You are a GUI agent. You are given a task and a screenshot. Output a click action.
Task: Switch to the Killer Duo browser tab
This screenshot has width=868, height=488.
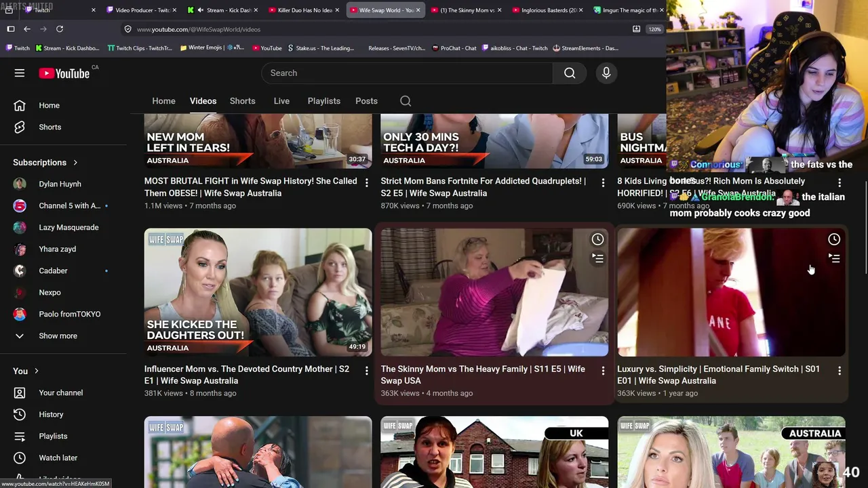tap(304, 10)
